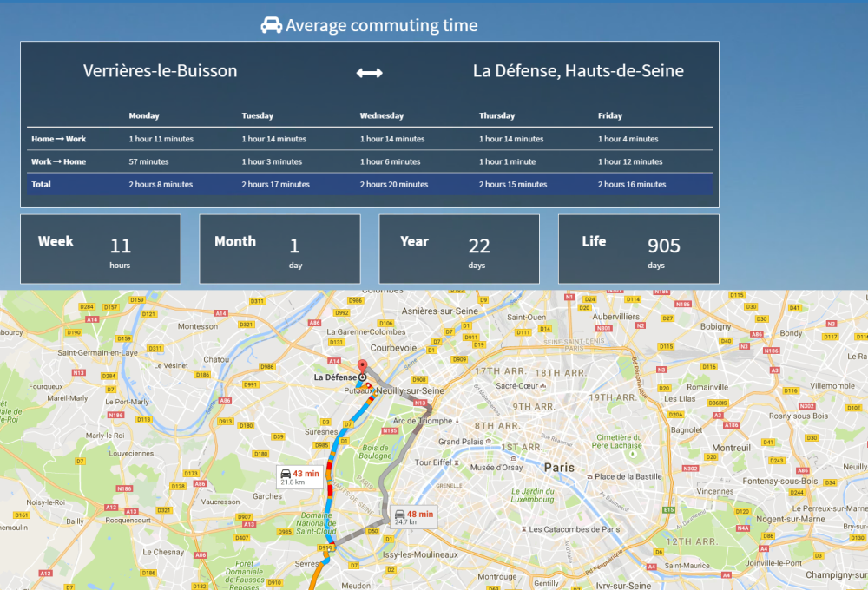Click the car icon beside Average commuting time
This screenshot has width=868, height=590.
(x=271, y=25)
